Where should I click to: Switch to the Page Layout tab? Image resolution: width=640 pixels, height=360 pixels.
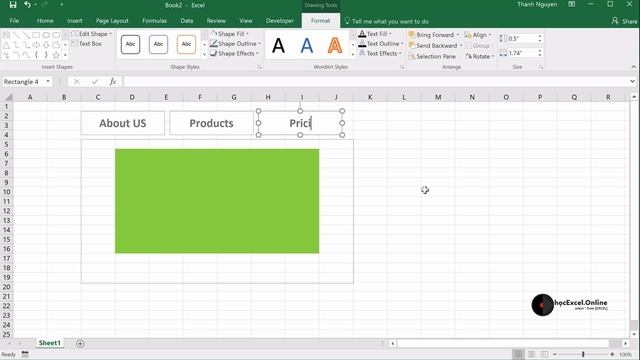click(x=112, y=21)
